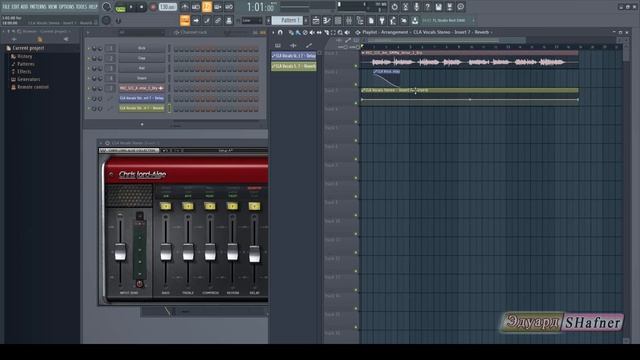The image size is (640, 360).
Task: Select the Snare channel button
Action: (142, 78)
